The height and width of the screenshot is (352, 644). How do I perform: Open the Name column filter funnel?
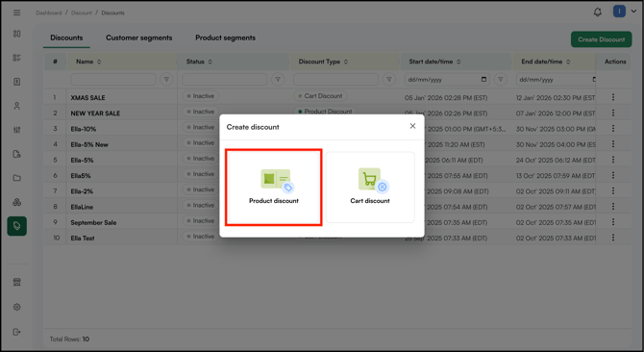click(166, 79)
